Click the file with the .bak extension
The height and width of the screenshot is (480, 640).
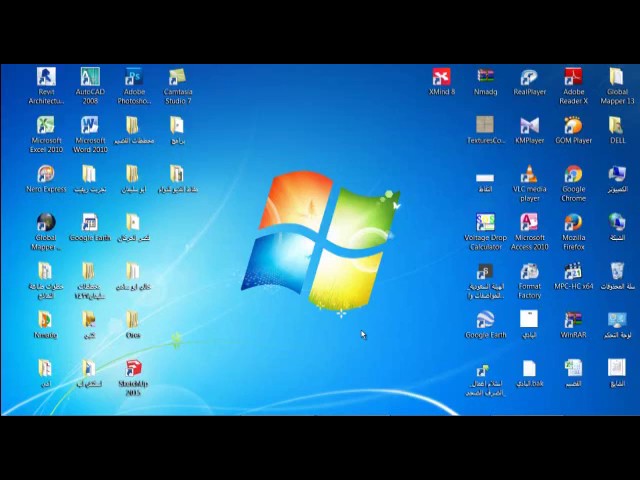coord(529,374)
